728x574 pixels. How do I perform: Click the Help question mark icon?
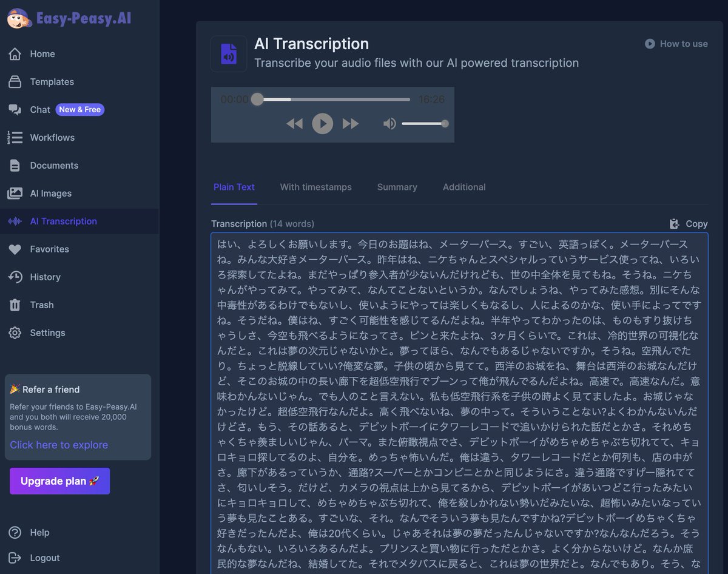[x=15, y=533]
